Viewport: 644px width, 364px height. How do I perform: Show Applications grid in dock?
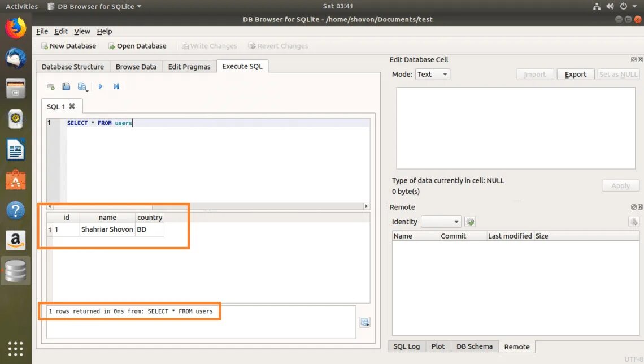tap(16, 349)
